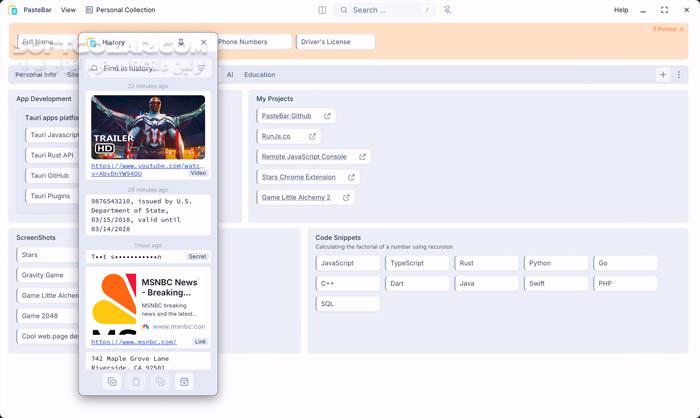Click the pin icon in the History window header
Image resolution: width=700 pixels, height=418 pixels.
tap(181, 43)
